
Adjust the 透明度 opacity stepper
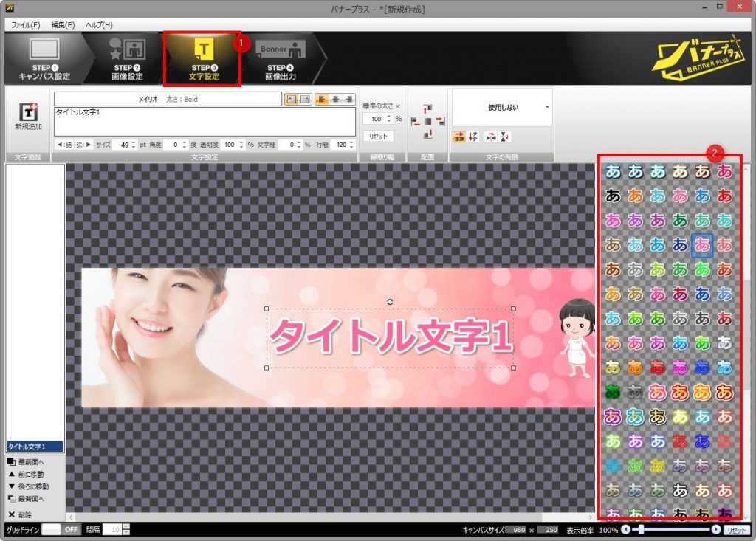(241, 145)
